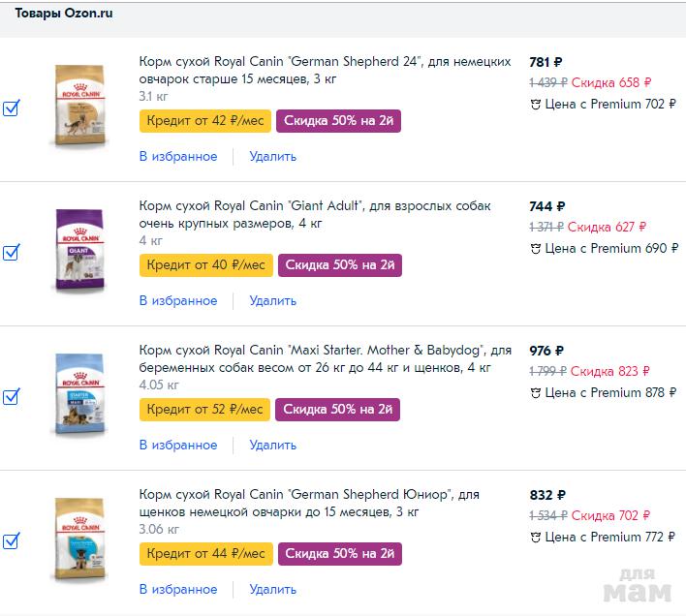This screenshot has height=616, width=686.
Task: Open the German Shepherd 24 product image
Action: [x=80, y=106]
